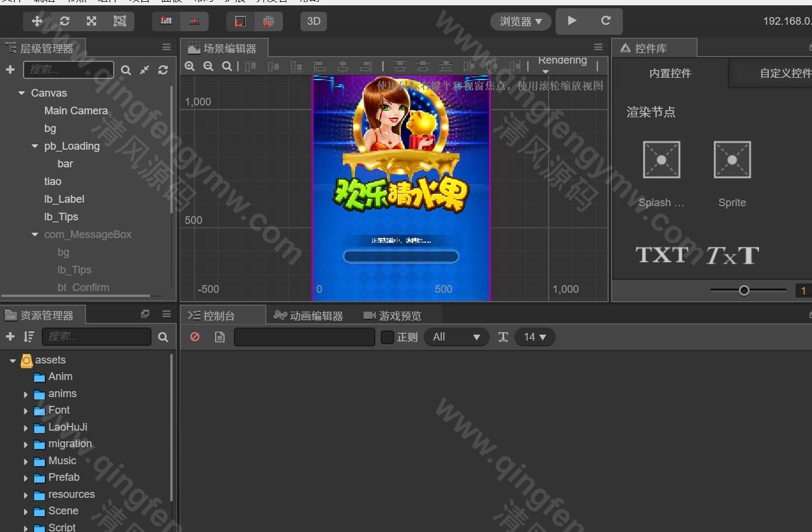The width and height of the screenshot is (812, 532).
Task: Focus the hierarchy search field
Action: [x=68, y=70]
